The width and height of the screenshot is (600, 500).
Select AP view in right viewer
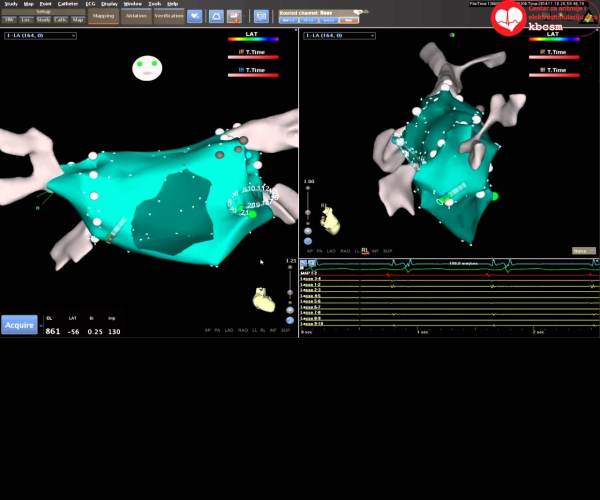(x=310, y=251)
